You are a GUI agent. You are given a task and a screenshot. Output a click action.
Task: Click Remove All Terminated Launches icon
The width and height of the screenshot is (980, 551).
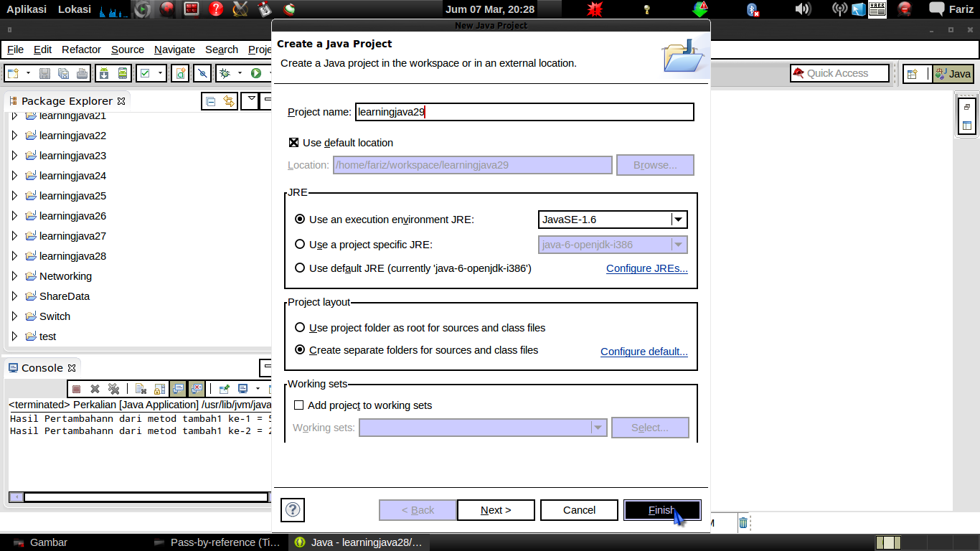tap(113, 389)
